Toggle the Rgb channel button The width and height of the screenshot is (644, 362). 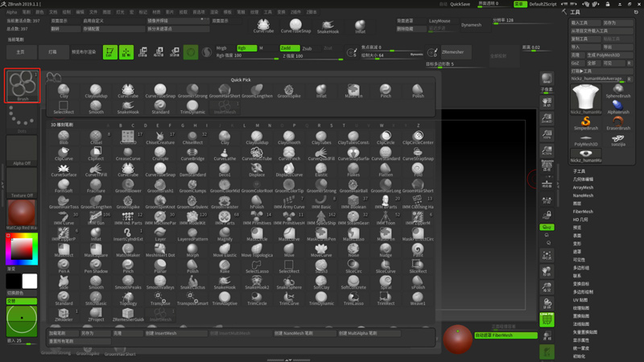(x=245, y=48)
